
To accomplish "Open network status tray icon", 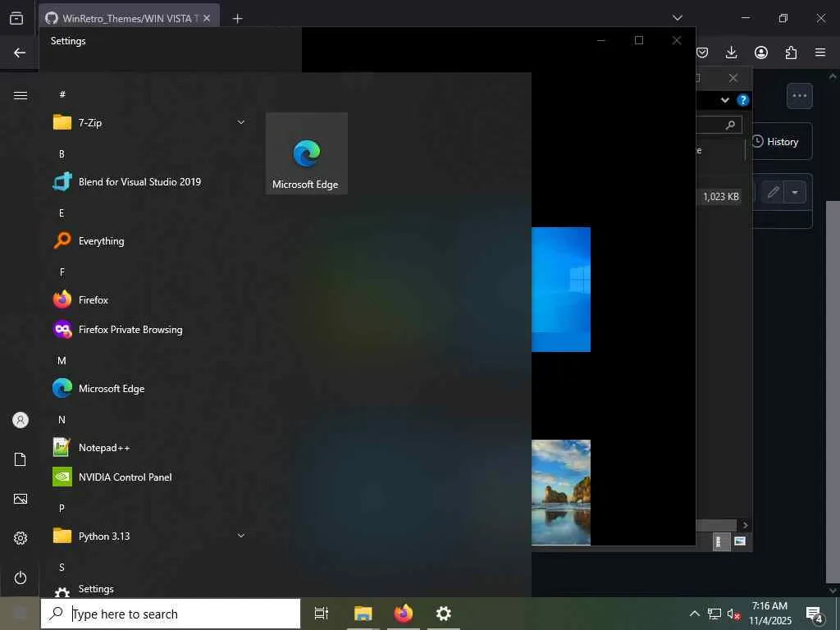I will click(714, 614).
